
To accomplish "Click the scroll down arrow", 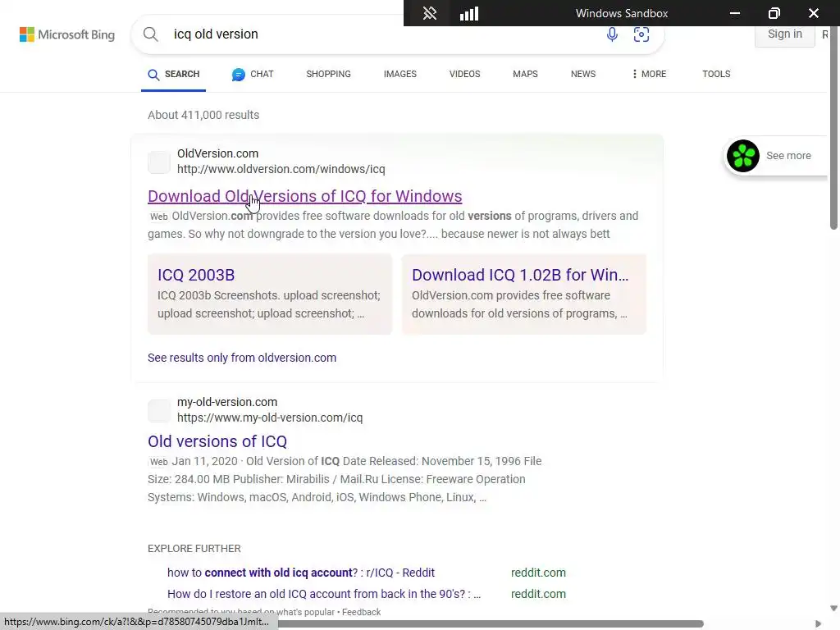I will point(833,608).
